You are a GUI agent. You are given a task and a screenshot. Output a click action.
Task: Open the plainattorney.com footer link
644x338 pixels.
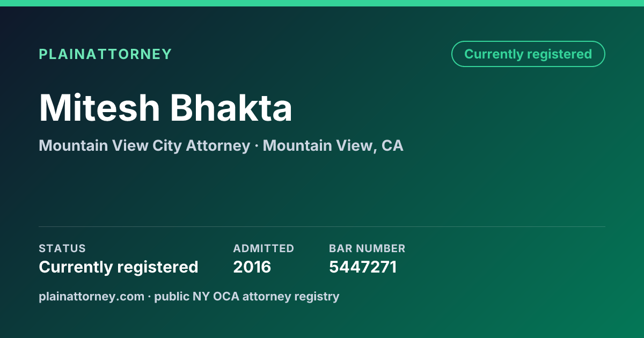(x=91, y=296)
